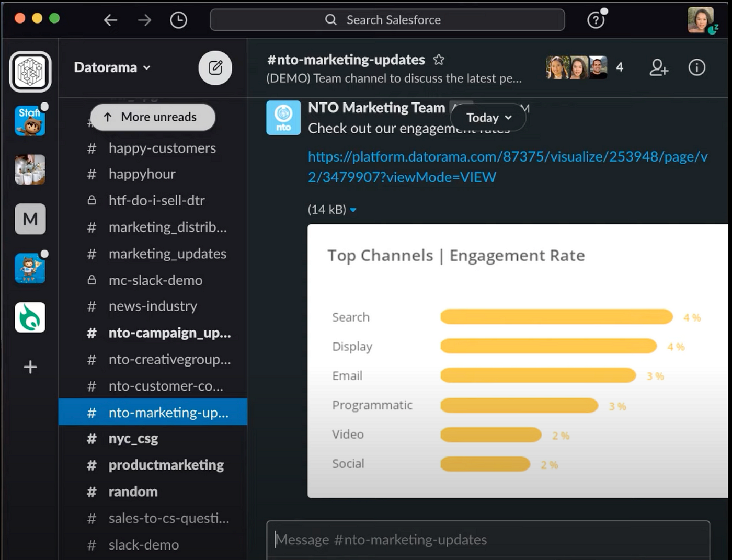Add people to the channel
732x560 pixels.
[658, 67]
